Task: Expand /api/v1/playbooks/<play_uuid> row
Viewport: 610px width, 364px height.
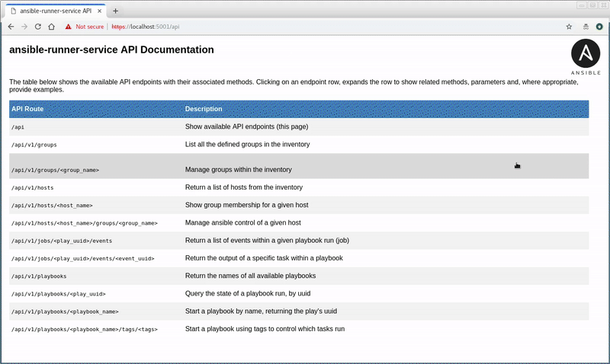Action: (x=299, y=293)
